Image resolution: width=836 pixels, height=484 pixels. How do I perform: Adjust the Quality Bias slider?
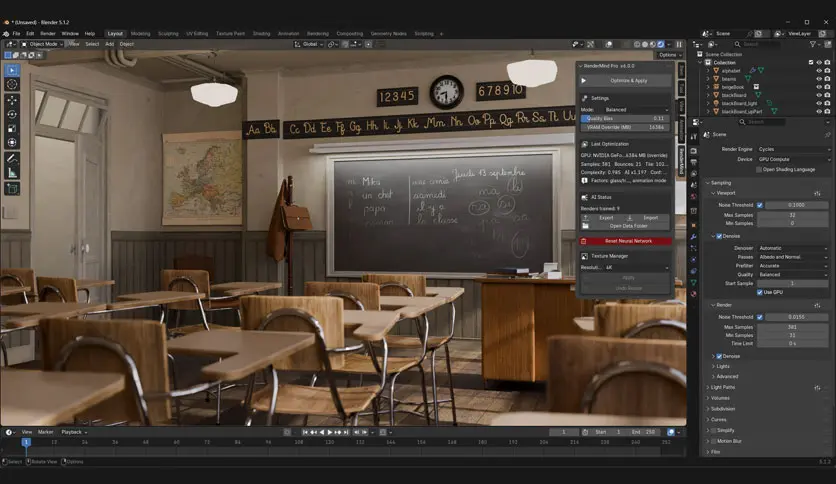(625, 119)
